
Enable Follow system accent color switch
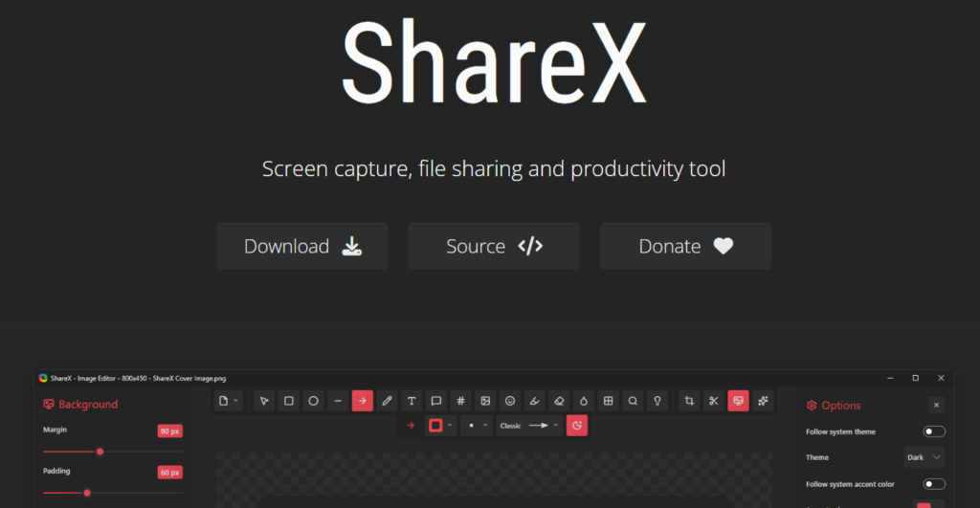934,484
